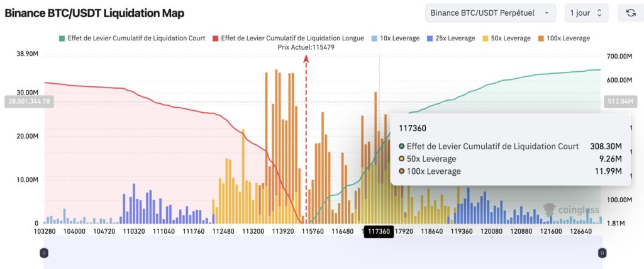Click x-axis label 113200
Screen dimensions: 644x269
[253, 232]
